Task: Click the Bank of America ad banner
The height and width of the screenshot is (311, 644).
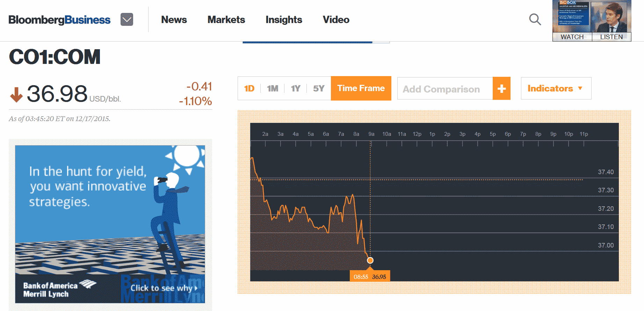Action: 110,224
